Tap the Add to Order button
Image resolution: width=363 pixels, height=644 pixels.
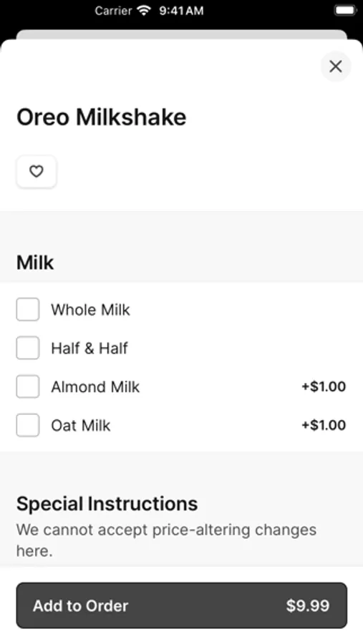click(182, 605)
